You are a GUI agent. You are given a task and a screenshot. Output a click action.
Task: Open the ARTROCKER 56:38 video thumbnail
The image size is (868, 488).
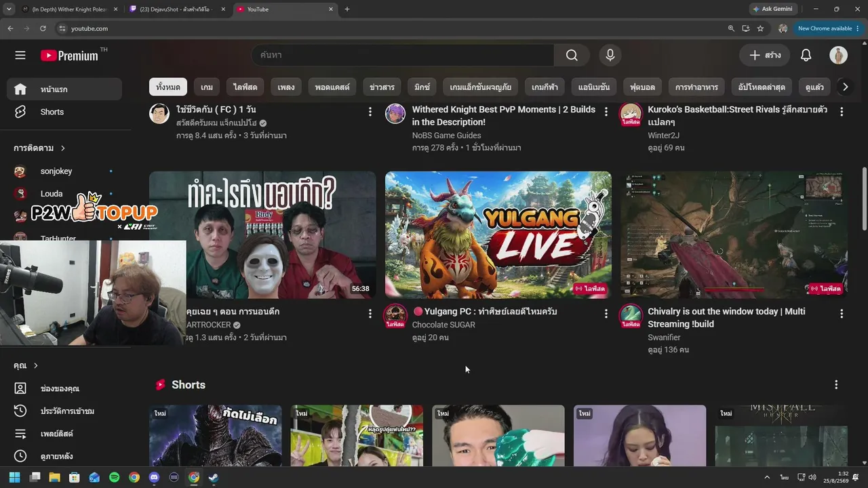pos(262,235)
